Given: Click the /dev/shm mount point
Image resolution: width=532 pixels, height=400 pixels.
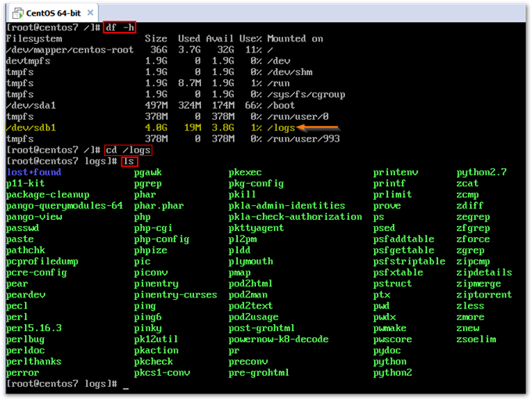Looking at the screenshot, I should [289, 72].
